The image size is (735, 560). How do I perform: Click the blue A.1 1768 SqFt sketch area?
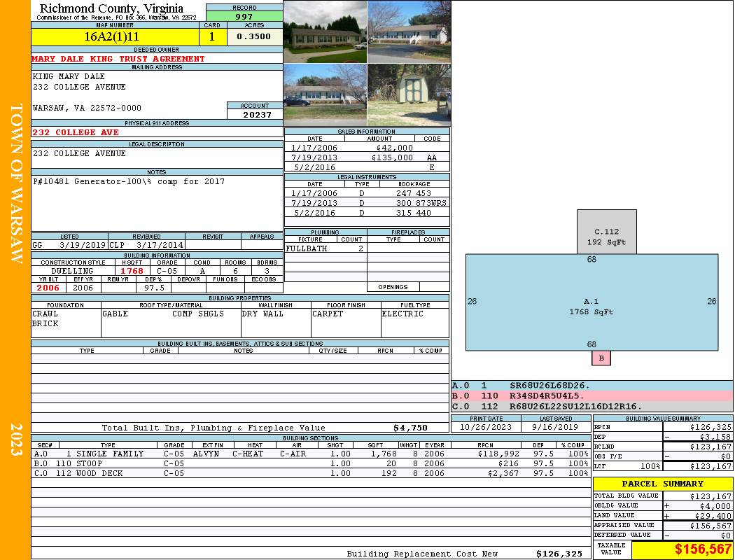[x=591, y=302]
